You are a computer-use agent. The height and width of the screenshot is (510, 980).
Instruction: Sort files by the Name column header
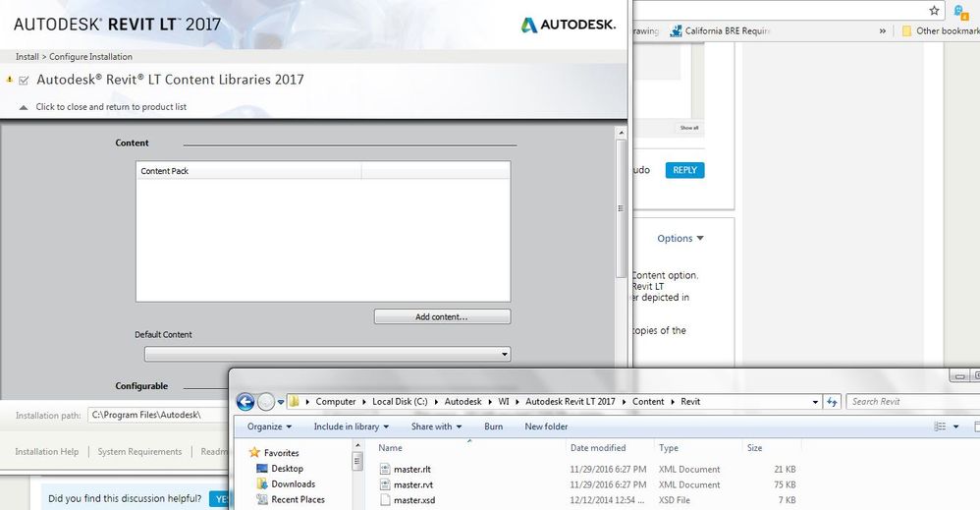pos(469,448)
